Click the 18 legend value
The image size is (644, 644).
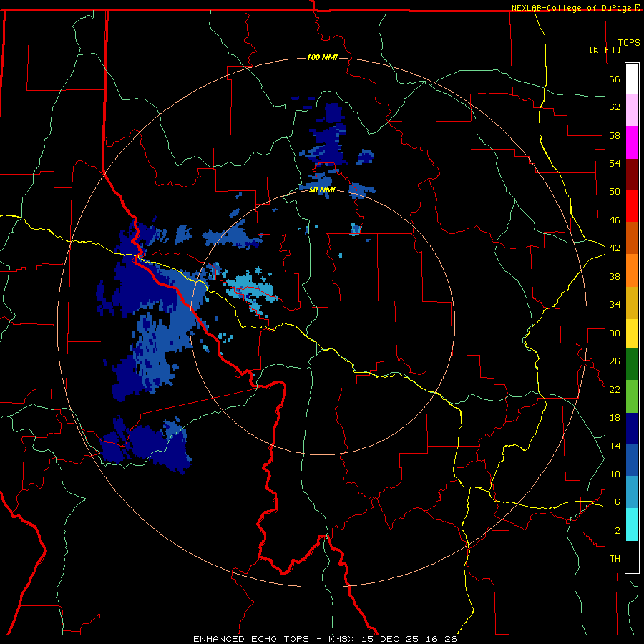click(x=615, y=418)
